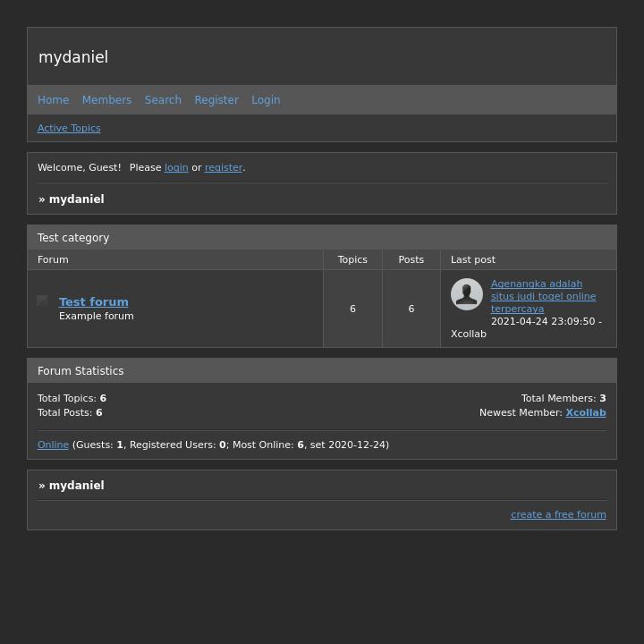Click the register link in the welcome message
644x644 pixels.
tap(224, 167)
